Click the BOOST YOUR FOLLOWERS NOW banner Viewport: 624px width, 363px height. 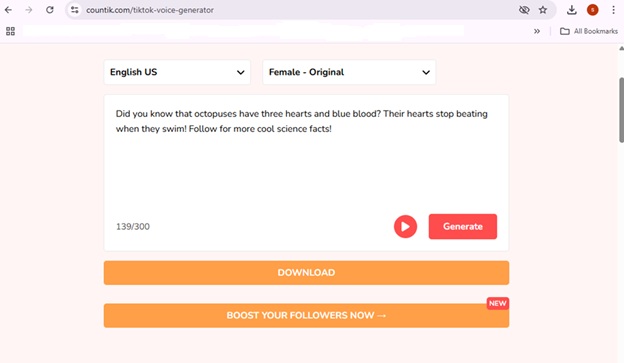306,316
